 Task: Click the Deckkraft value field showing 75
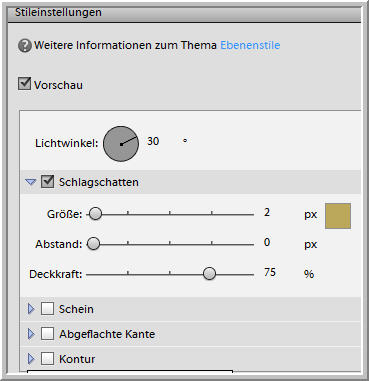(x=270, y=272)
